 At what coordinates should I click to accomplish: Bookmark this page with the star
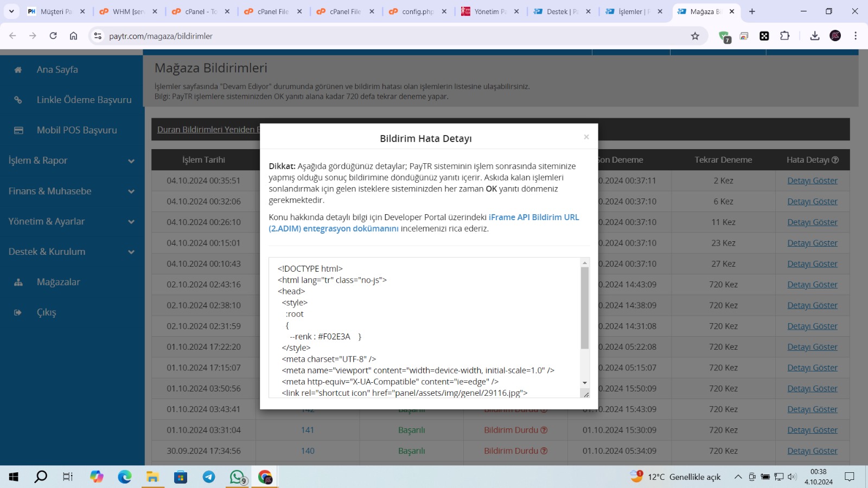[x=695, y=36]
